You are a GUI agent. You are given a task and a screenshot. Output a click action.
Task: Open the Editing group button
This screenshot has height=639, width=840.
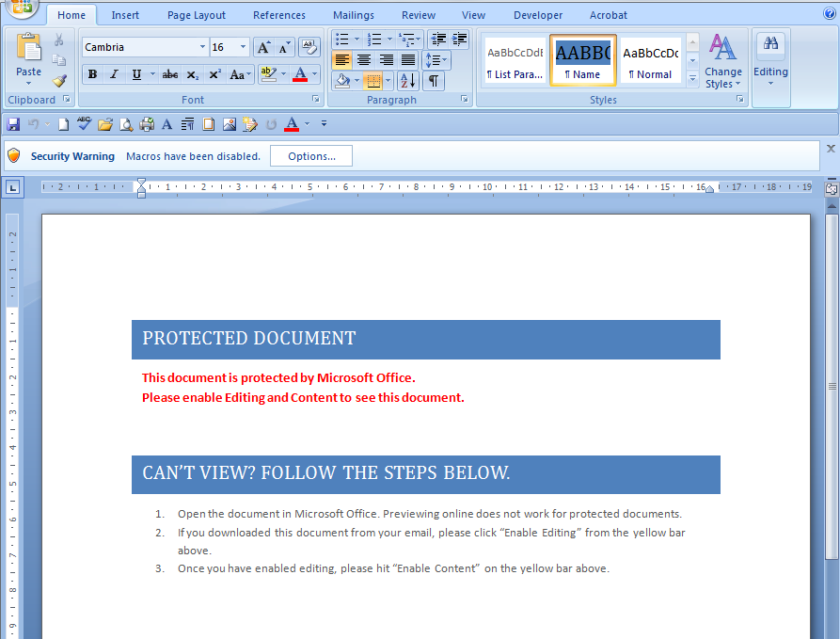pyautogui.click(x=771, y=69)
